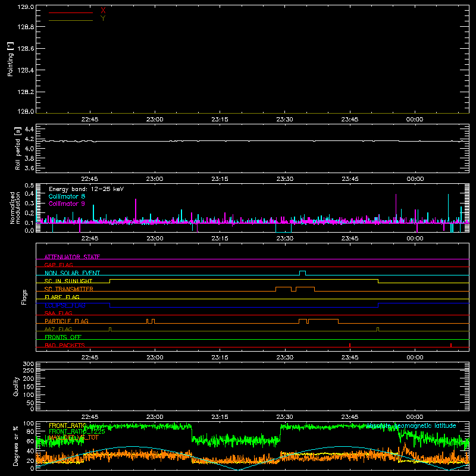
Task: Click the BAD_PACKETS spike after 00:00
Action: point(451,345)
